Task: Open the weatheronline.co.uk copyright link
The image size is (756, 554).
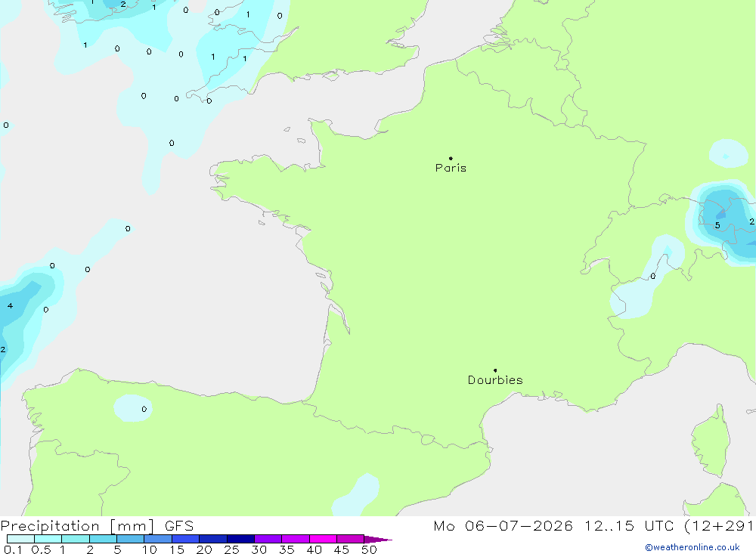Action: pos(692,547)
